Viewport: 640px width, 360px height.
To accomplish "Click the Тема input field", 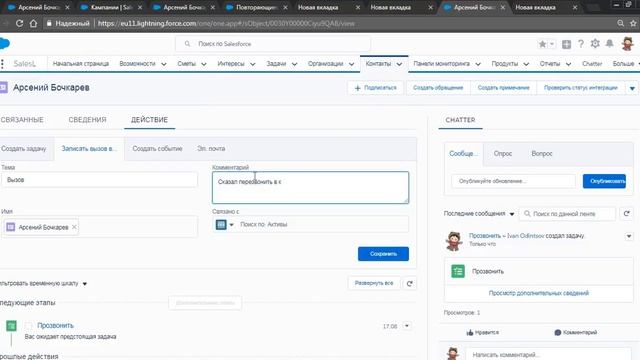I will (x=99, y=180).
